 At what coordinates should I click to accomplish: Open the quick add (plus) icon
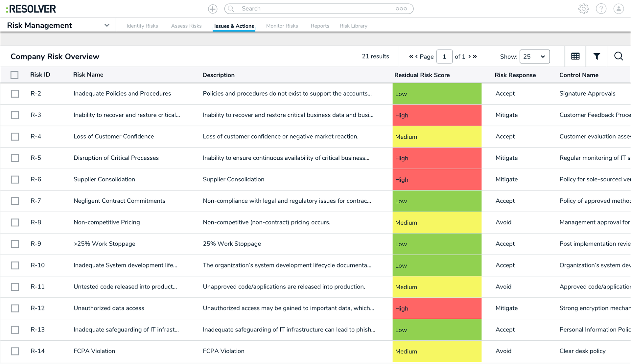[x=212, y=9]
